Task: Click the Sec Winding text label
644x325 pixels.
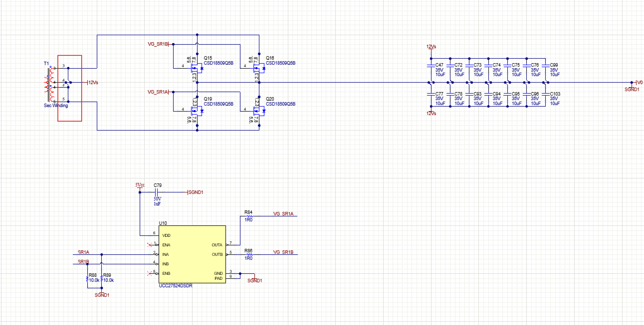Action: [x=56, y=106]
